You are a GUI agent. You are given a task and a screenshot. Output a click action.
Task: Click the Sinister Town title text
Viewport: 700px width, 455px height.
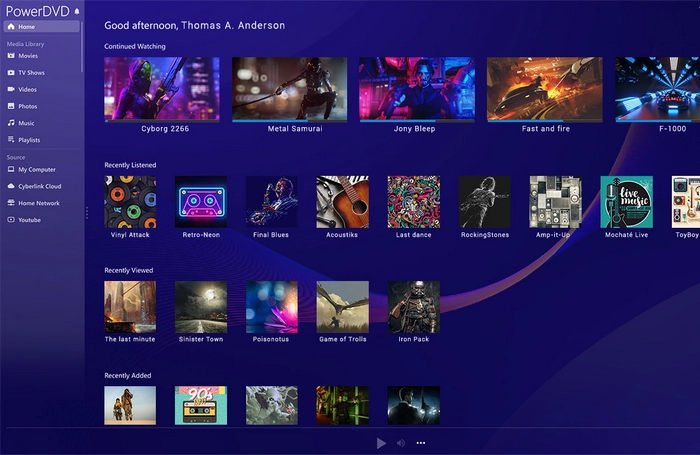201,339
